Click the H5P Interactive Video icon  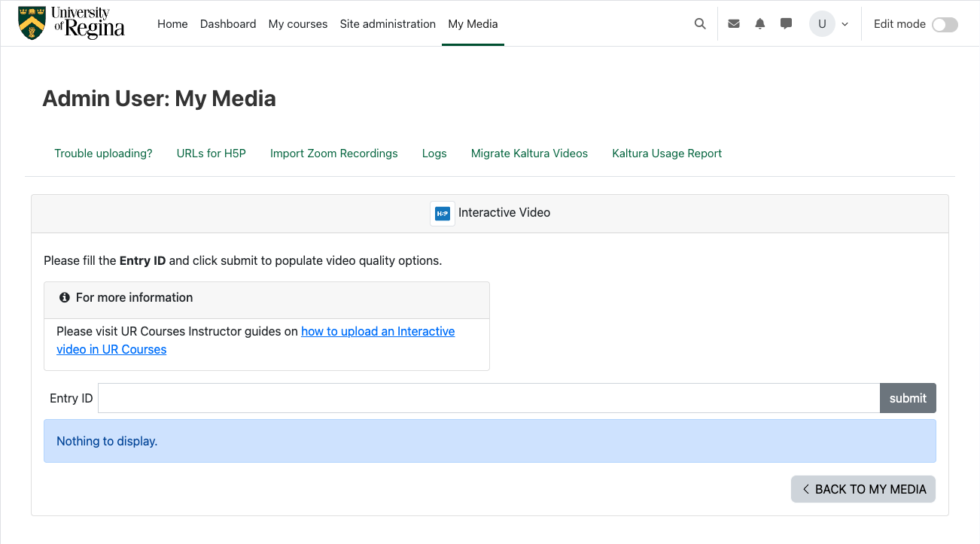[x=443, y=213]
